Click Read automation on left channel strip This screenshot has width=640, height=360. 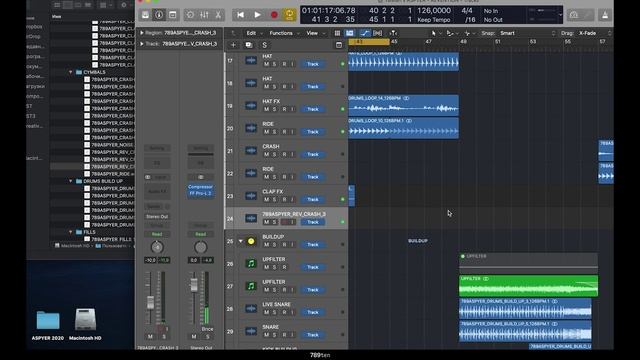[x=157, y=234]
